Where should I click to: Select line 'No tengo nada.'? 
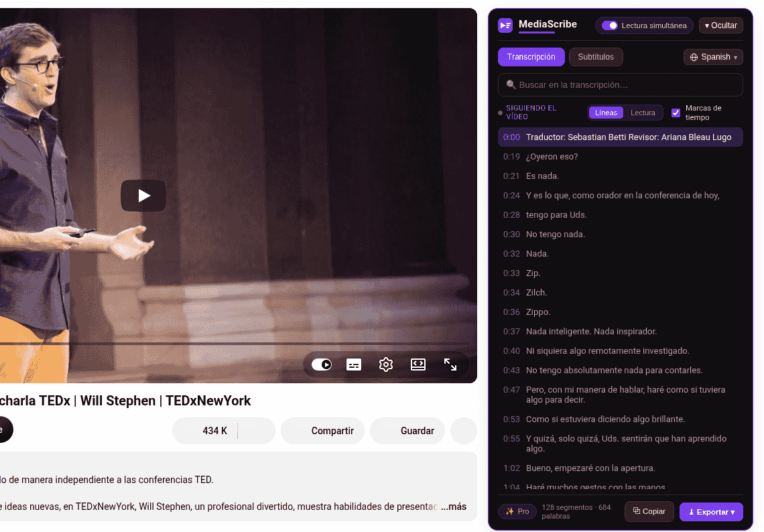pos(621,235)
